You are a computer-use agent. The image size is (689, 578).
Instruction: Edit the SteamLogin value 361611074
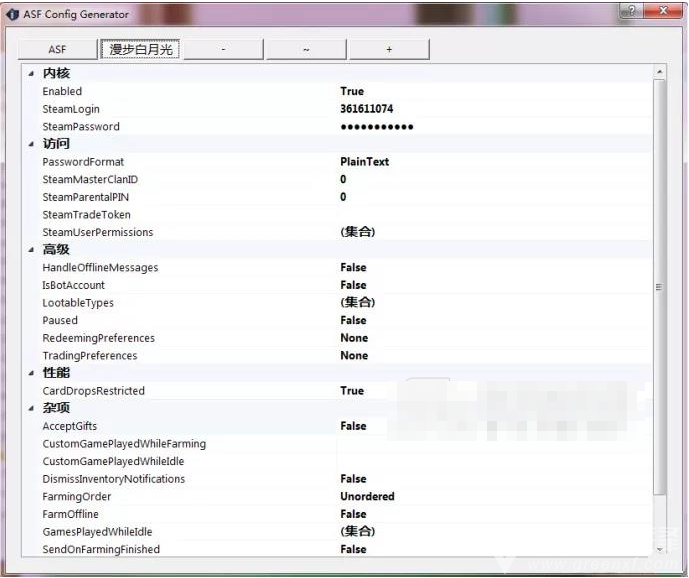click(x=366, y=109)
